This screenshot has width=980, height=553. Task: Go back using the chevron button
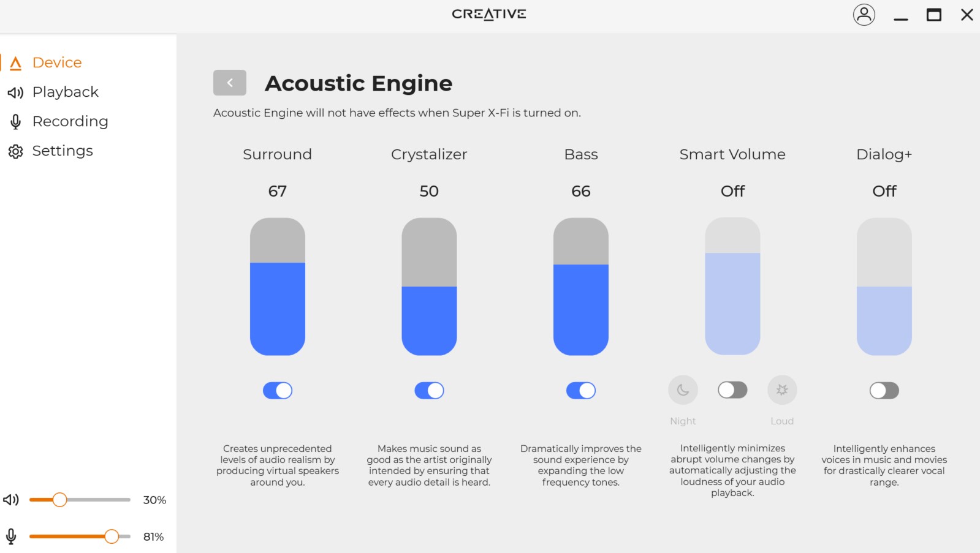tap(230, 83)
